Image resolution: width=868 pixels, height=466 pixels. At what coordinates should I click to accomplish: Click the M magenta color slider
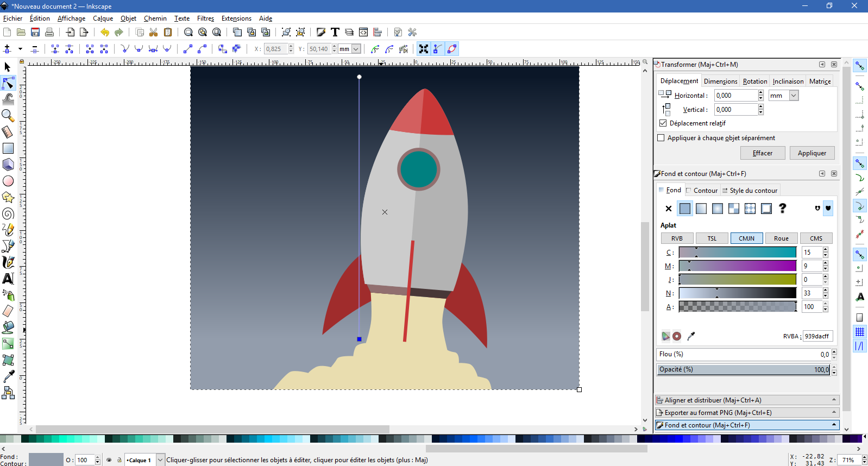[x=738, y=266]
